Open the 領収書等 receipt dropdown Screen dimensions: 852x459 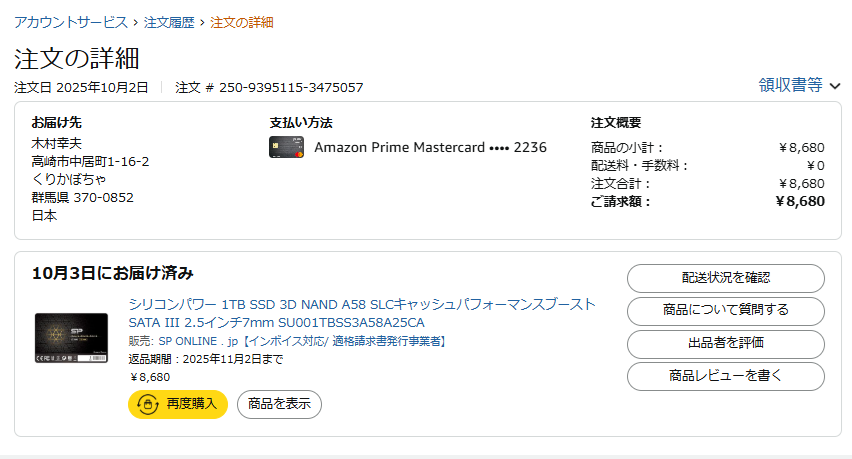click(791, 85)
